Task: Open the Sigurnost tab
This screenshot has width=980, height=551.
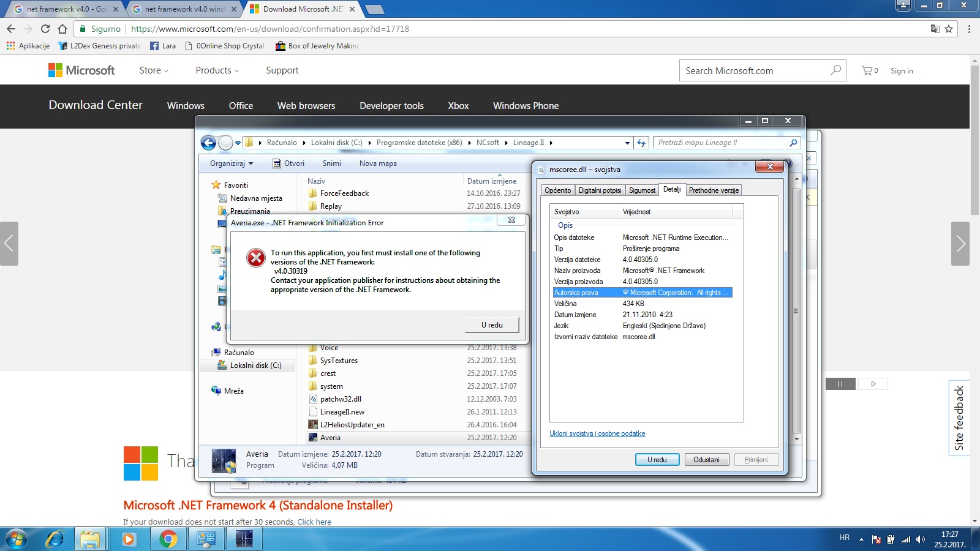Action: click(x=642, y=190)
